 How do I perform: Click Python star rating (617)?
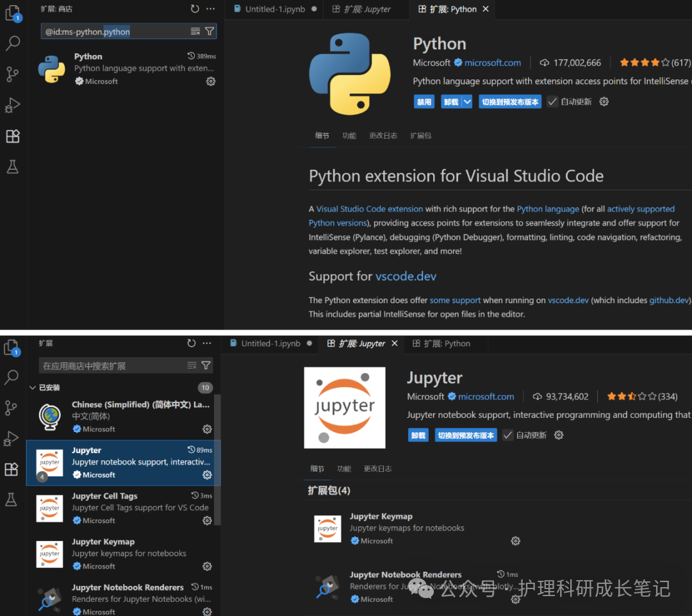point(655,63)
